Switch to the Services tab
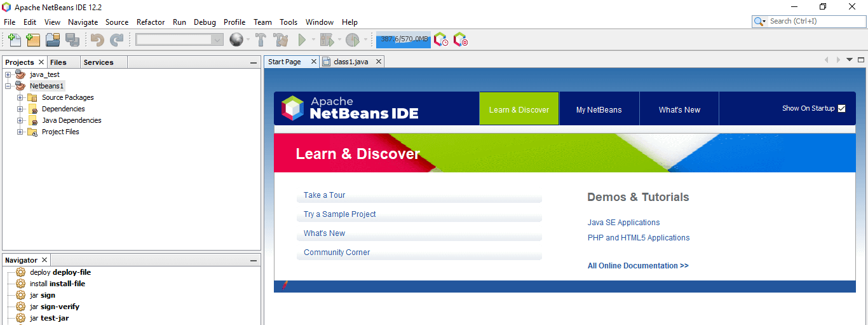This screenshot has width=868, height=325. (98, 62)
